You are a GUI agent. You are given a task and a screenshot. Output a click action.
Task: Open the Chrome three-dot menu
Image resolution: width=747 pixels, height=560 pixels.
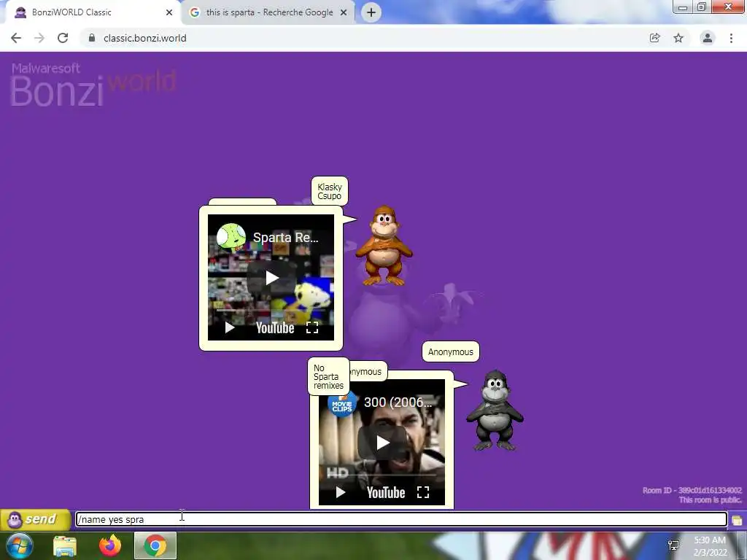coord(731,38)
